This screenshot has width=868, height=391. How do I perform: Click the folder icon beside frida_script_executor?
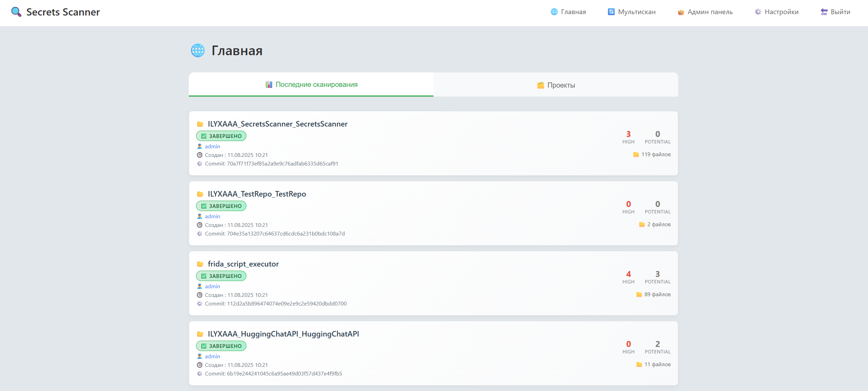coord(200,264)
